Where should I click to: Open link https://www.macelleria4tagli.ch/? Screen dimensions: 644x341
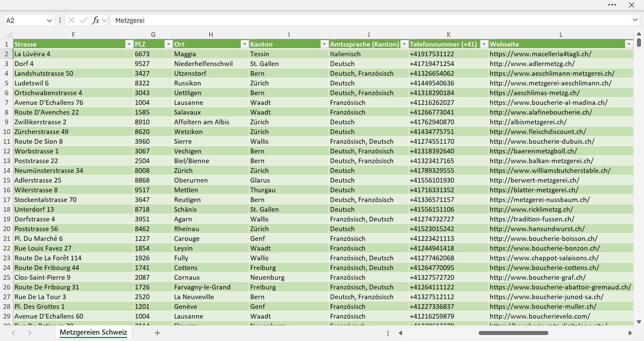pyautogui.click(x=540, y=54)
